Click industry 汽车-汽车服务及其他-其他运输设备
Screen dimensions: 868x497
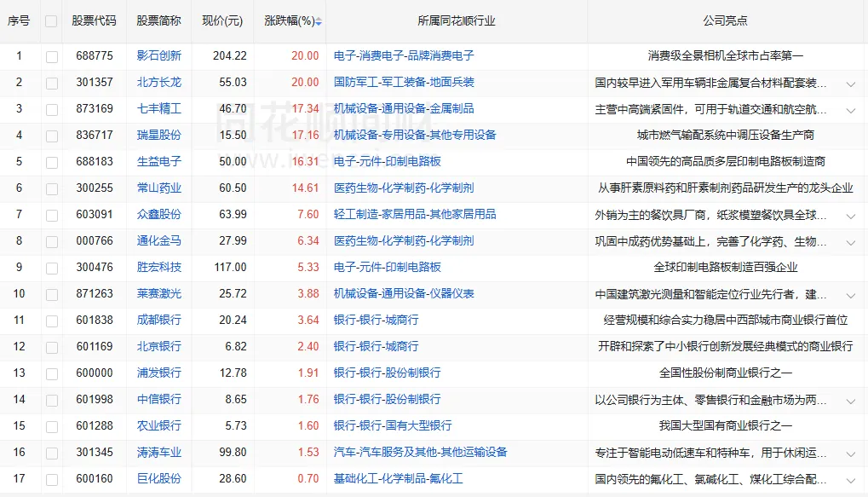[420, 453]
